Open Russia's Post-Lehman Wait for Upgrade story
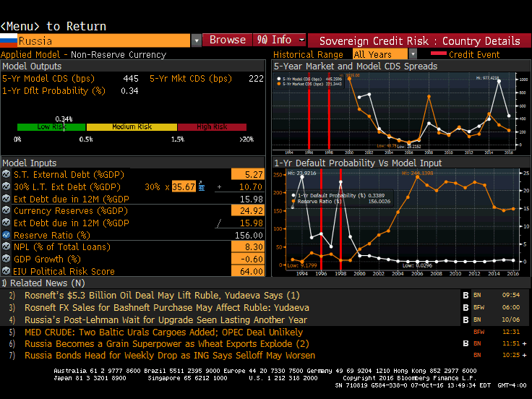The width and height of the screenshot is (532, 399). pyautogui.click(x=166, y=320)
